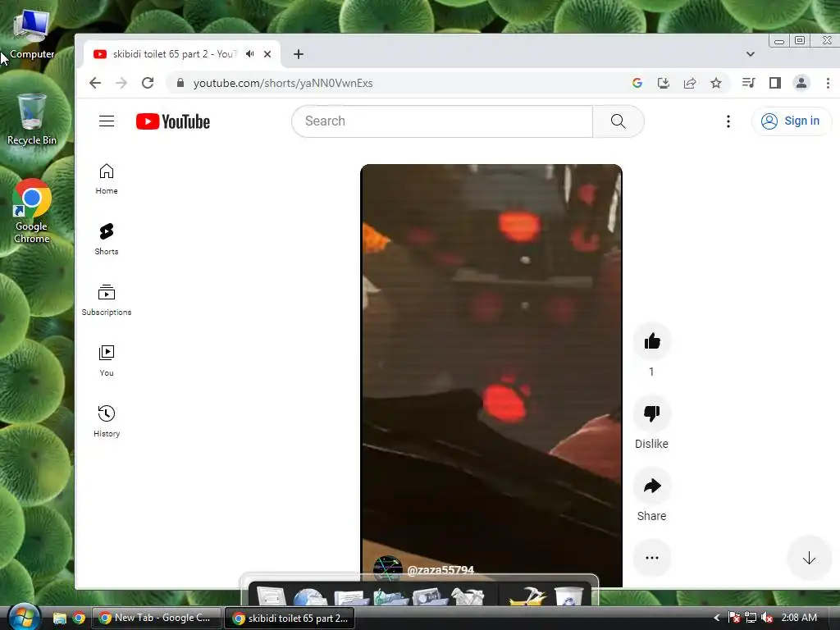Switch to skibidi toilet taskbar item
The height and width of the screenshot is (630, 840).
(x=290, y=618)
